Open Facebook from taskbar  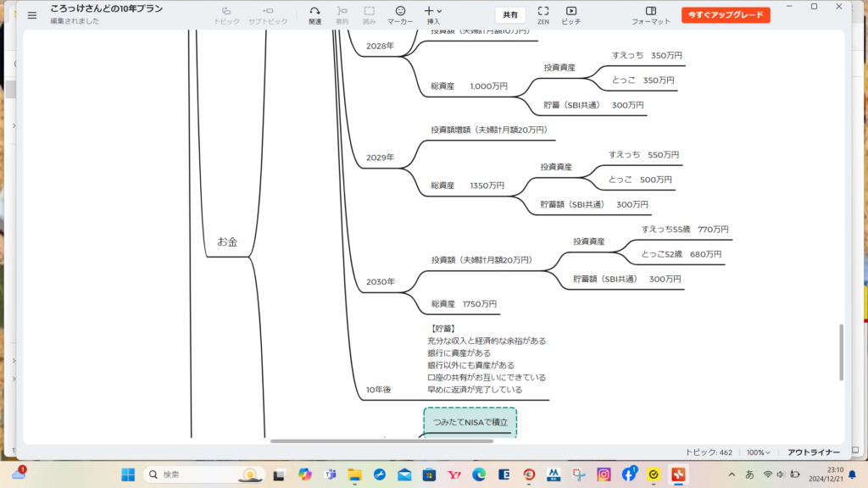[x=629, y=474]
